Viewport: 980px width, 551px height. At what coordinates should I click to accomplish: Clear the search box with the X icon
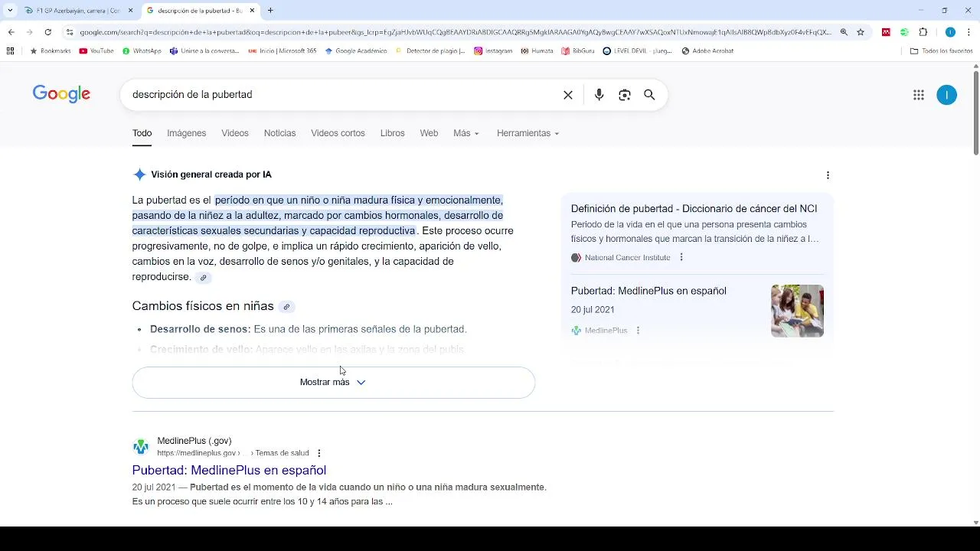(x=568, y=95)
